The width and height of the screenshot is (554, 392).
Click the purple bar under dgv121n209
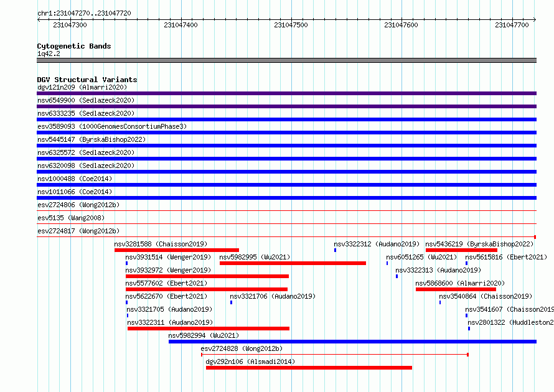(286, 93)
